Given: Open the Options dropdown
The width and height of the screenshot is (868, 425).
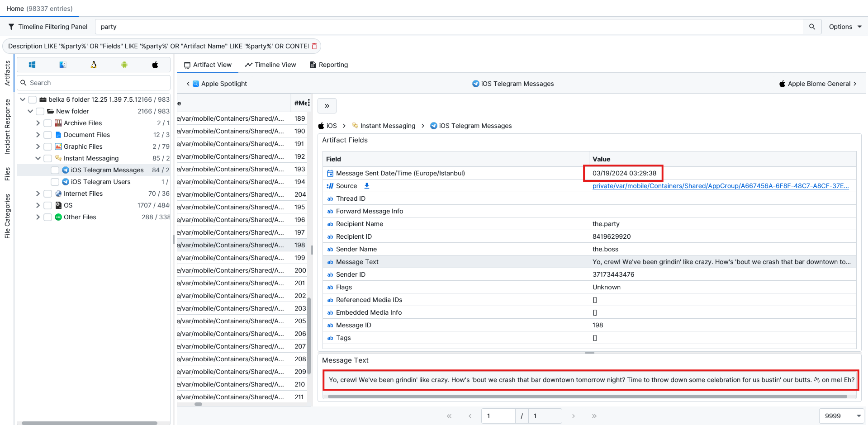Looking at the screenshot, I should point(845,27).
